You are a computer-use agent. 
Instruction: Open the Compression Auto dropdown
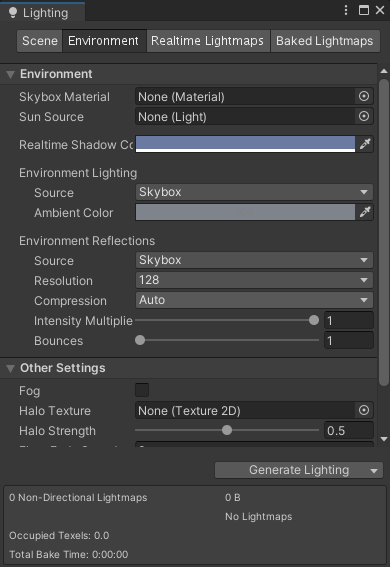click(254, 300)
